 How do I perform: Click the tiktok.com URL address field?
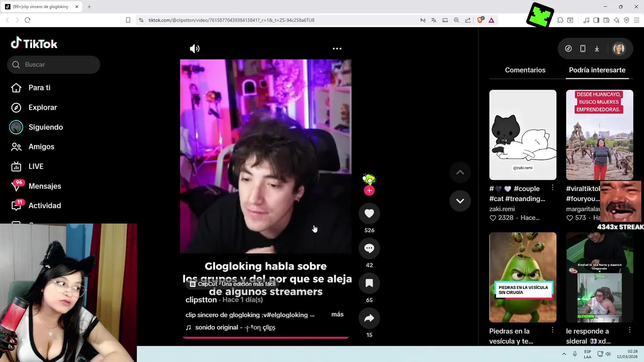(231, 20)
